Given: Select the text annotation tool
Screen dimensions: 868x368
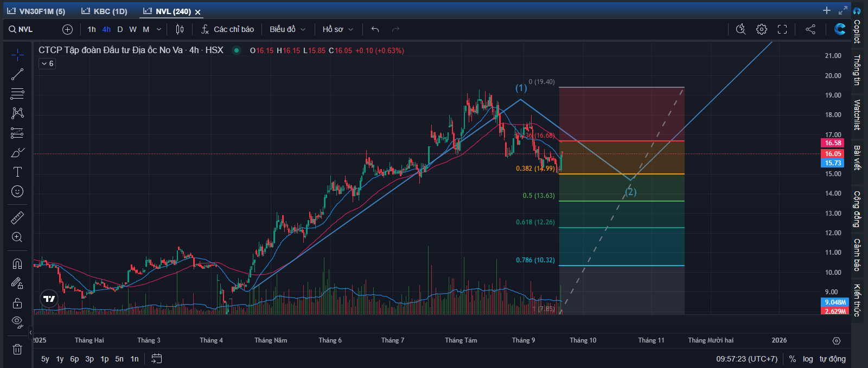Looking at the screenshot, I should 17,172.
